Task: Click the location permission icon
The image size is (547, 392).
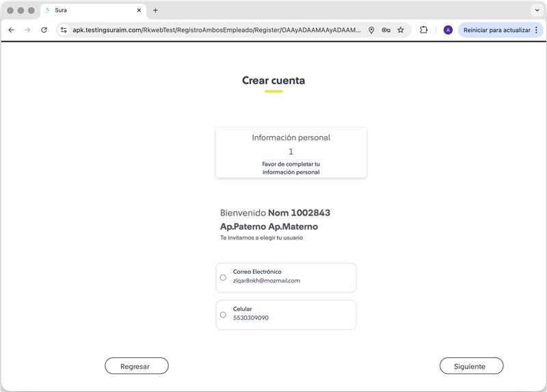Action: (x=371, y=30)
